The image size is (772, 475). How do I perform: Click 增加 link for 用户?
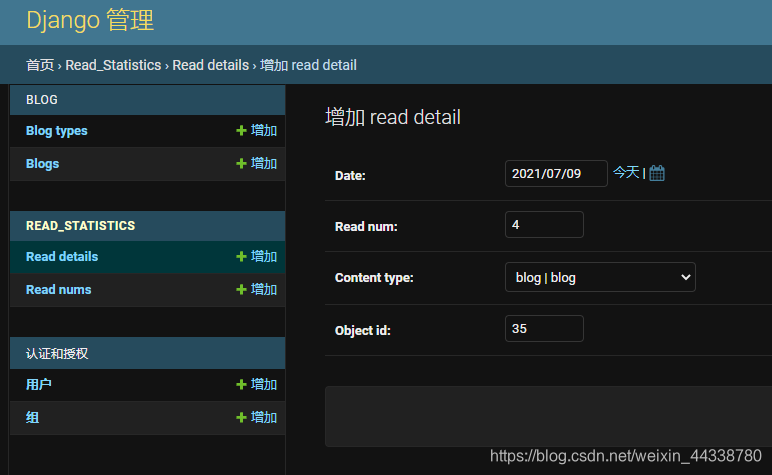[x=264, y=384]
